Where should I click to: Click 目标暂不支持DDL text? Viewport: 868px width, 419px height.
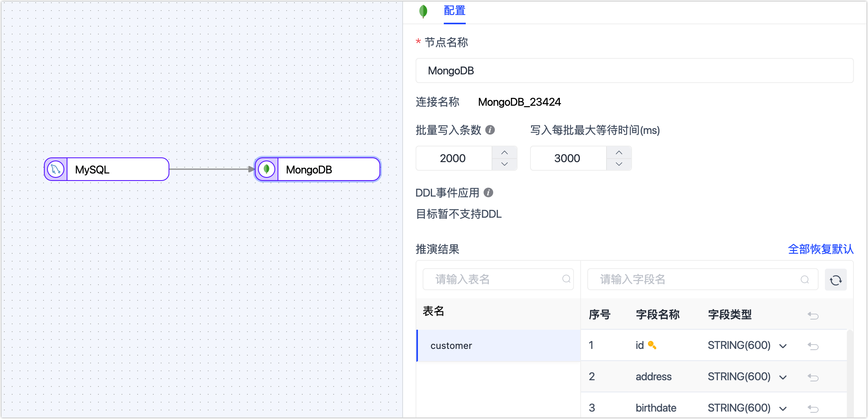point(459,214)
